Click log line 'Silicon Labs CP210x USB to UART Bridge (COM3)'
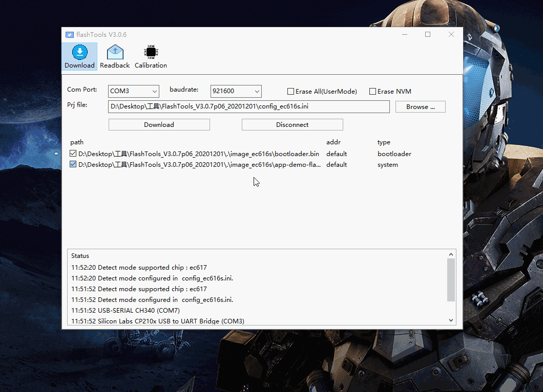The height and width of the screenshot is (392, 543). point(158,321)
